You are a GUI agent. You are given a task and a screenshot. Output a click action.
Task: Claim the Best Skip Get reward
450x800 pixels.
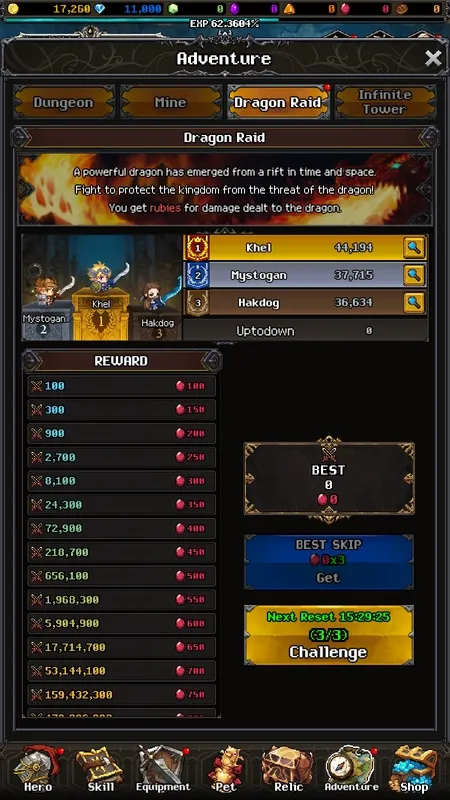329,562
